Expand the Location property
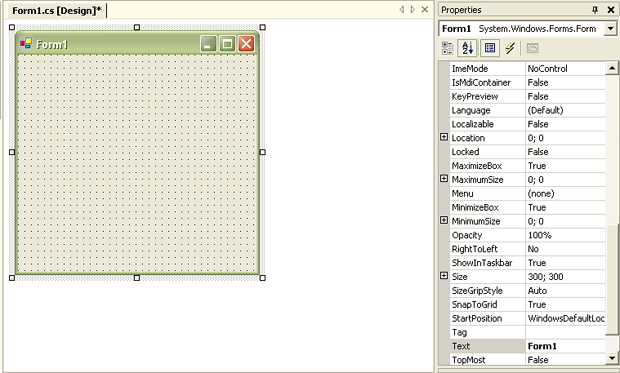 coord(444,137)
